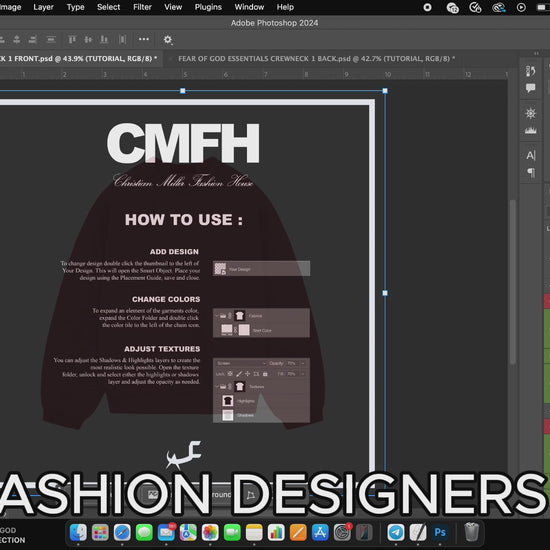Open Maps from the dock
This screenshot has width=550, height=550.
point(188,532)
